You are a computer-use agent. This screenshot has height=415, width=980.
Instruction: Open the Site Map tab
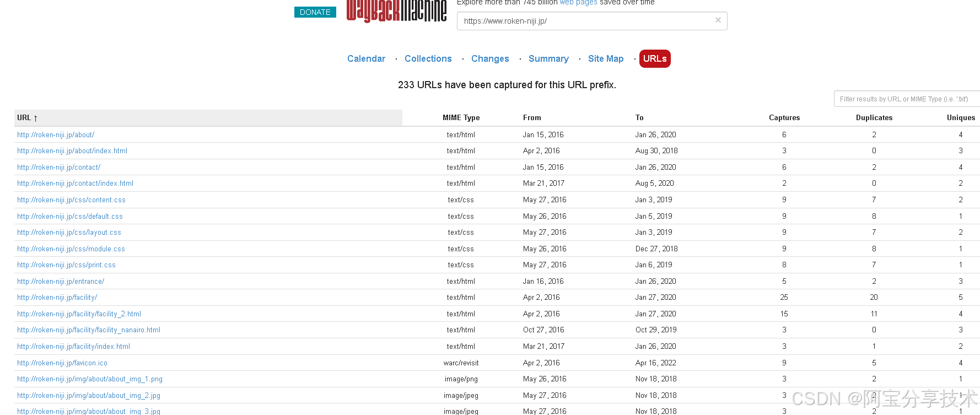tap(606, 58)
